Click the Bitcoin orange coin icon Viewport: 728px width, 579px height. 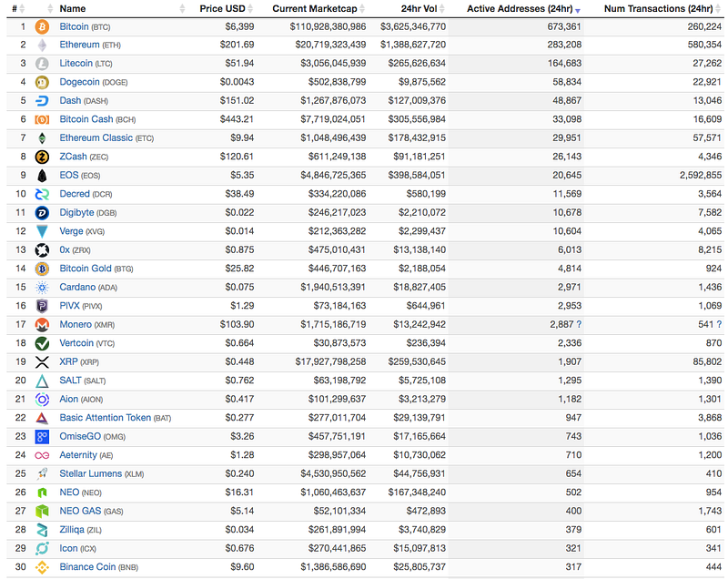(42, 27)
